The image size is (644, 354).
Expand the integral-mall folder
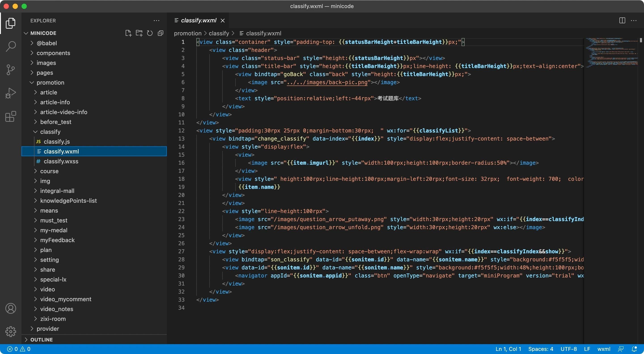tap(57, 191)
